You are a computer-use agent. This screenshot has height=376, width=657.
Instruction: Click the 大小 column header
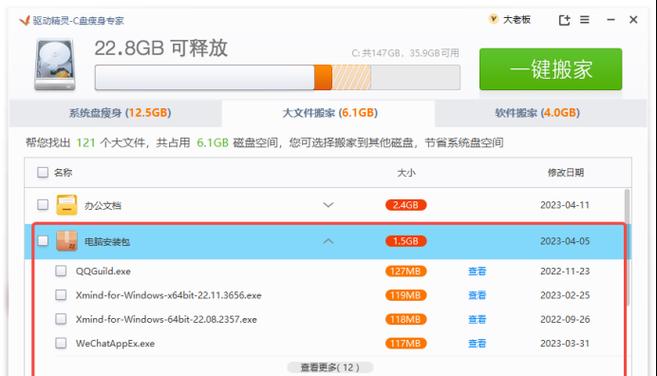click(406, 173)
